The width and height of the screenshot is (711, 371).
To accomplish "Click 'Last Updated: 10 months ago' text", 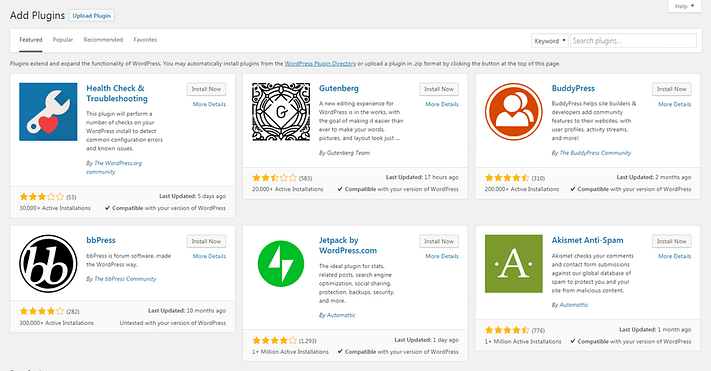I will pyautogui.click(x=187, y=311).
